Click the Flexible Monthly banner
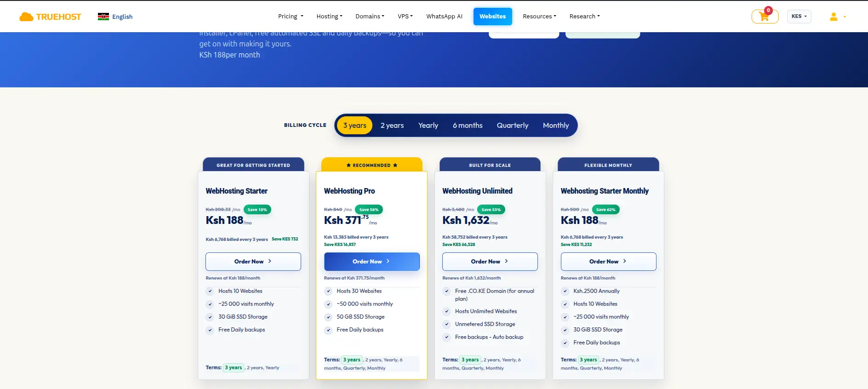868x389 pixels. click(x=608, y=165)
